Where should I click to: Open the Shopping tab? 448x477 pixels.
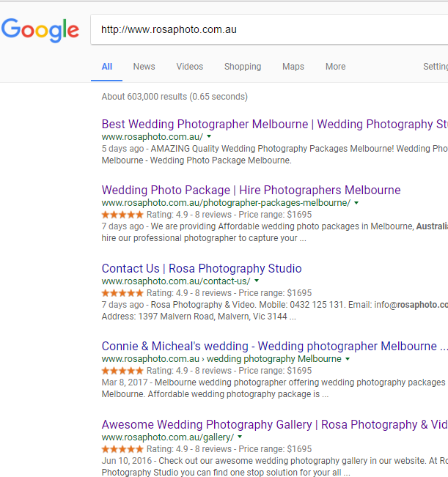pyautogui.click(x=243, y=67)
